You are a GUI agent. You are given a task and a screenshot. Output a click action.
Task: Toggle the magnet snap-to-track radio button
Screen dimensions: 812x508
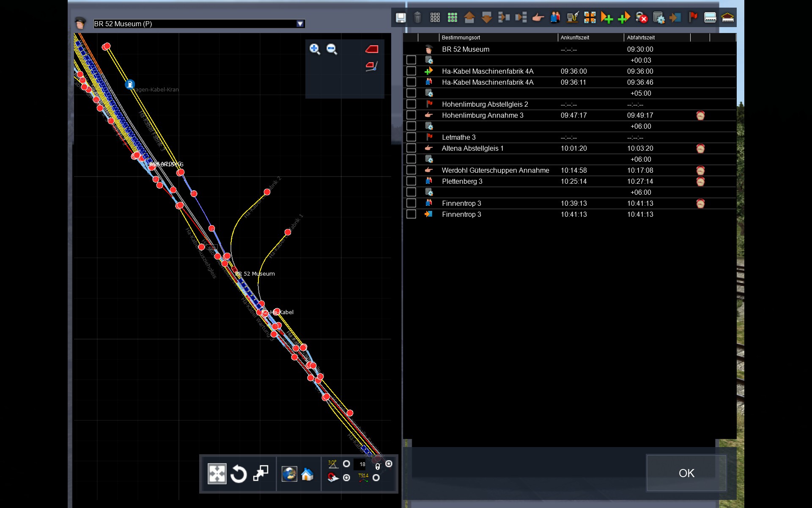pos(346,478)
